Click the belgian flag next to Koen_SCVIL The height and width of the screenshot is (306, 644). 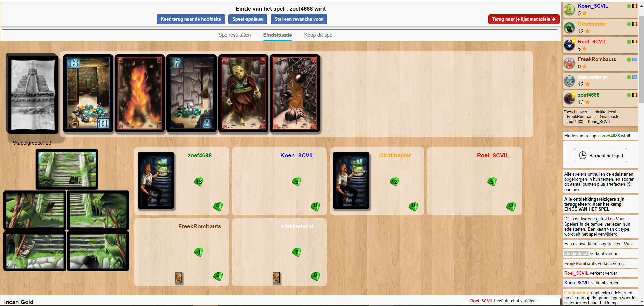coord(635,6)
